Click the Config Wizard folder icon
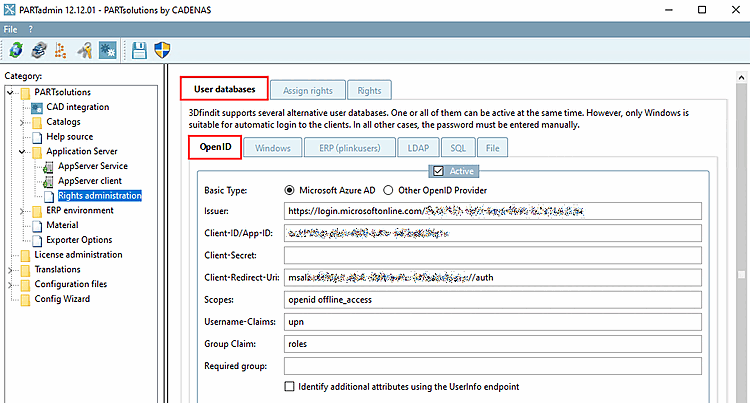 (x=25, y=300)
